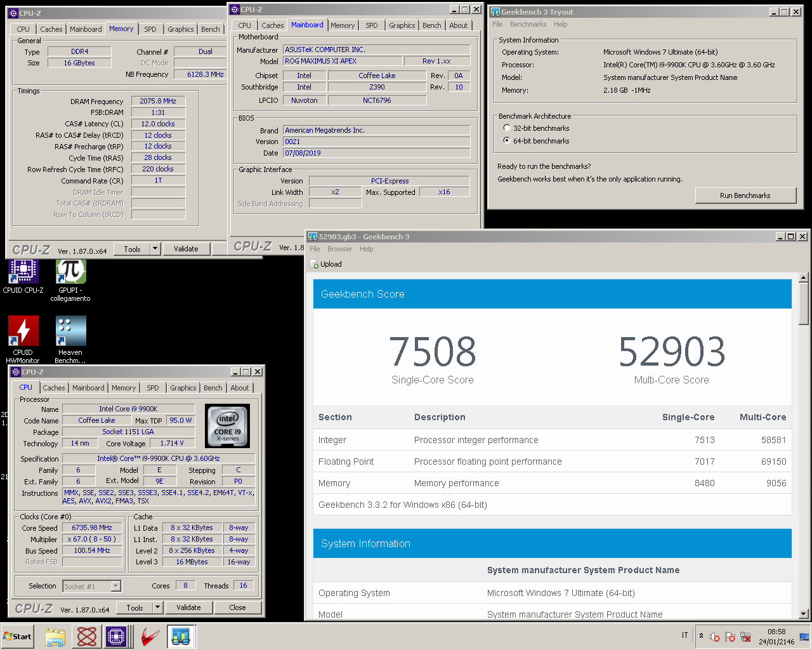The image size is (812, 650).
Task: Click Close button in CPU-Z processor window
Action: click(238, 607)
